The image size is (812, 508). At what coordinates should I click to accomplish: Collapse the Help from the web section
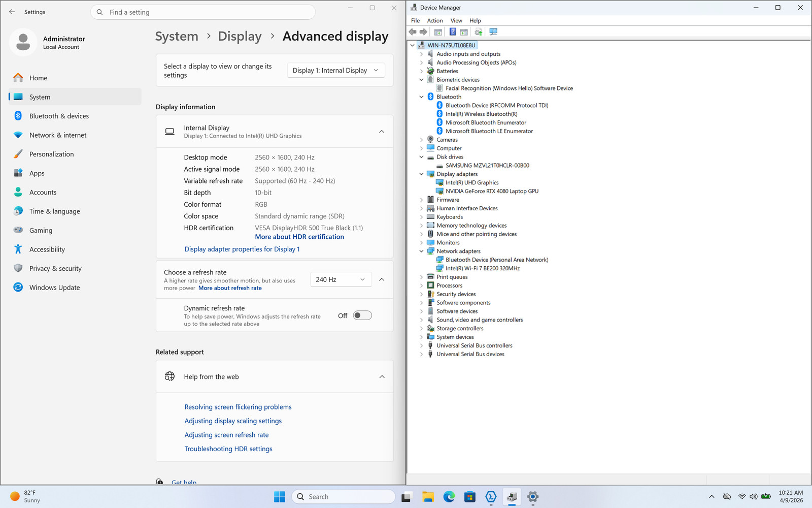382,376
